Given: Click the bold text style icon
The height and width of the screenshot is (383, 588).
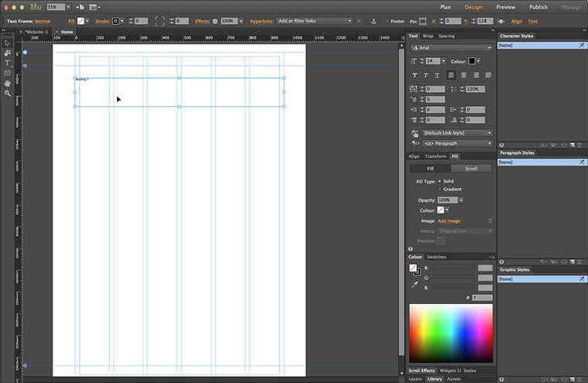Looking at the screenshot, I should click(414, 75).
